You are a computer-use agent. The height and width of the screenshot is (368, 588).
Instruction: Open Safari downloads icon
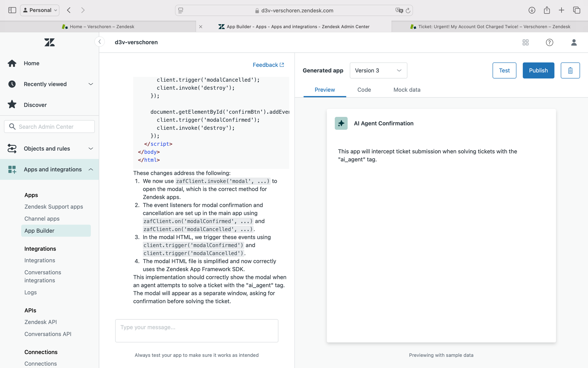(532, 10)
